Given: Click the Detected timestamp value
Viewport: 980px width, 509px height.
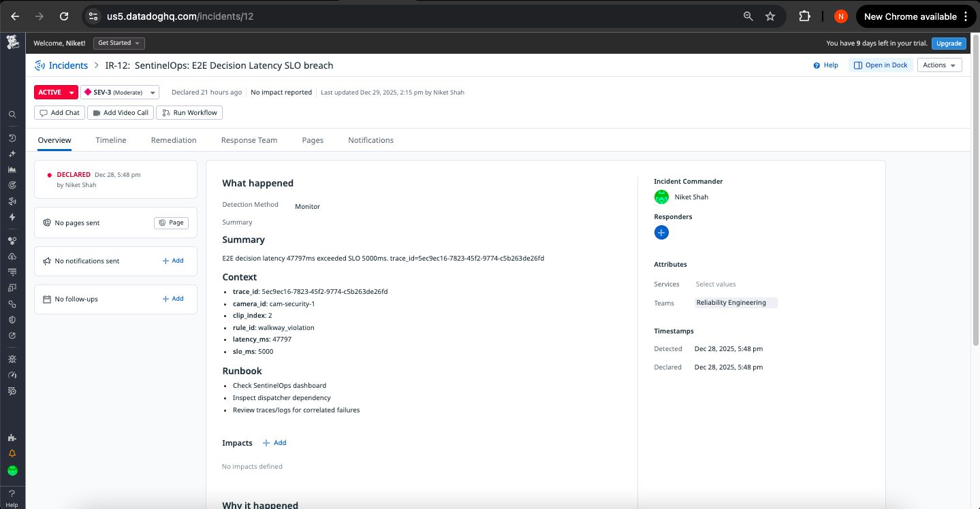Looking at the screenshot, I should [x=729, y=349].
